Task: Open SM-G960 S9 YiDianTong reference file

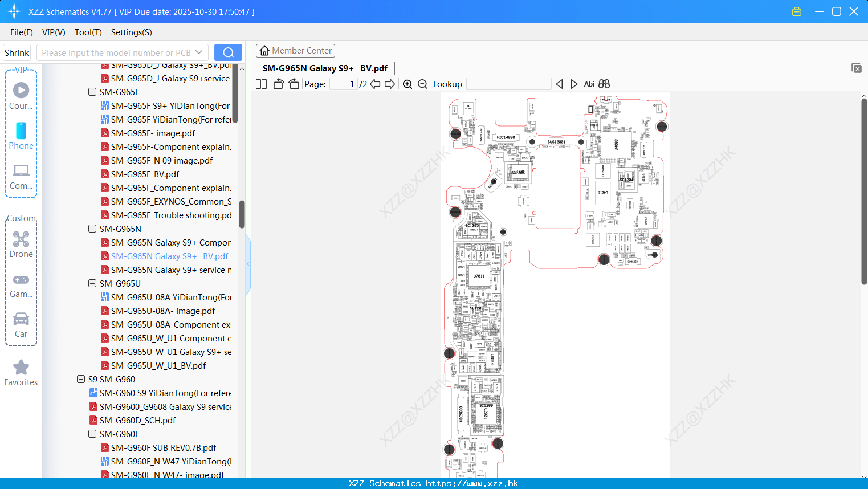Action: click(160, 393)
